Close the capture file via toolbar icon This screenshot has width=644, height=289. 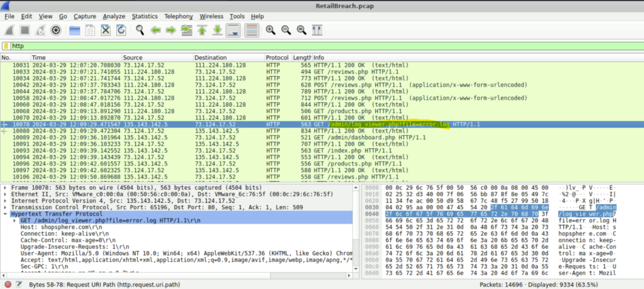tap(105, 30)
